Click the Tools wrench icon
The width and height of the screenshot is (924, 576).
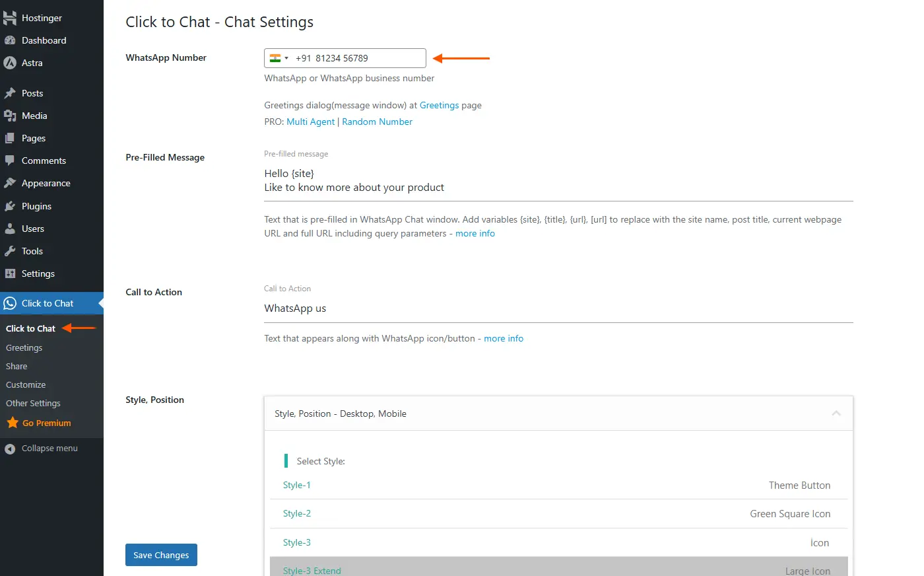pyautogui.click(x=10, y=251)
